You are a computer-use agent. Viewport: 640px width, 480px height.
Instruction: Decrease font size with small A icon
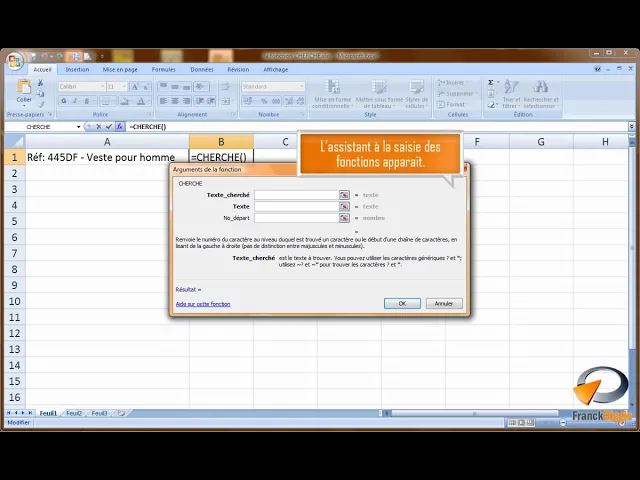point(146,87)
